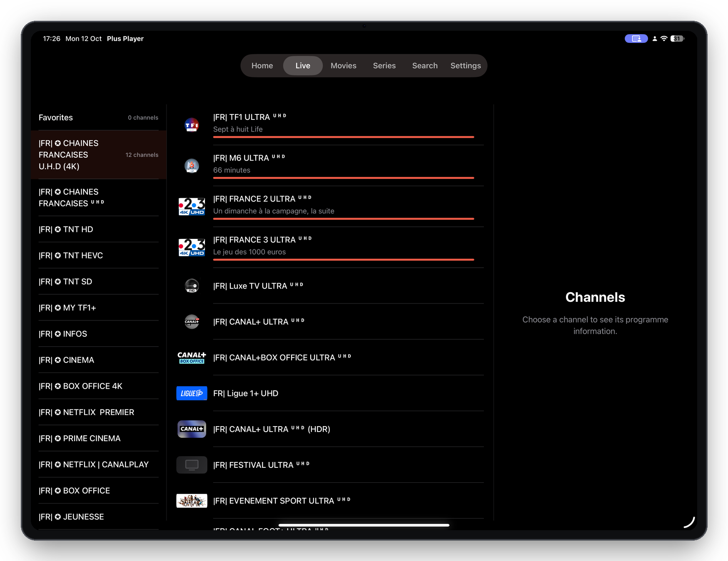This screenshot has height=561, width=728.
Task: Open the MY TF1+ category
Action: [x=99, y=308]
